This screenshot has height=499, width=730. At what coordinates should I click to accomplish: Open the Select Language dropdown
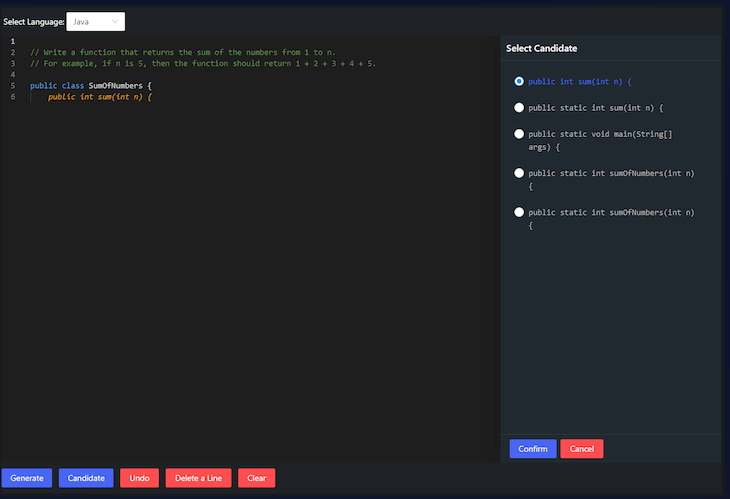click(x=95, y=21)
